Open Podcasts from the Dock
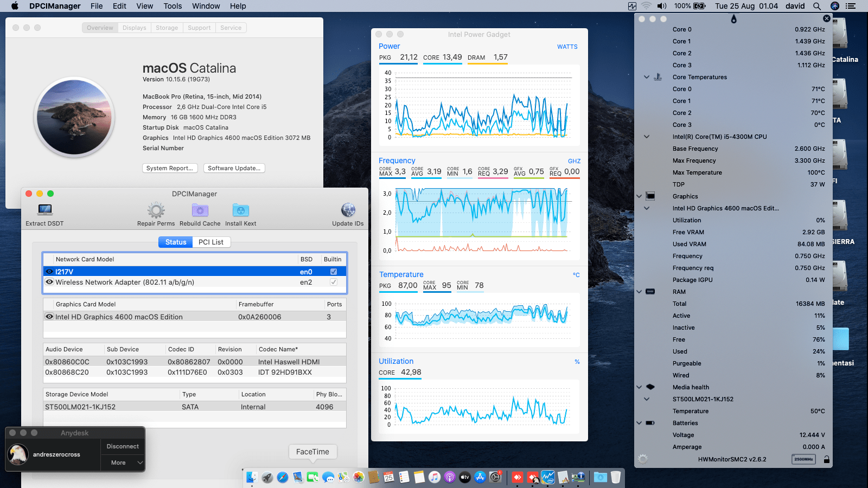The height and width of the screenshot is (488, 868). pyautogui.click(x=449, y=477)
